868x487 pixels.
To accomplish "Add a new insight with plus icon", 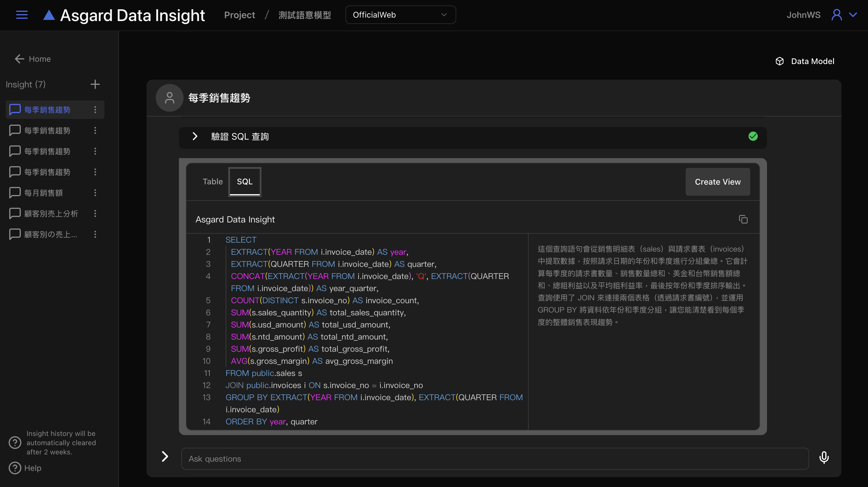I will 95,84.
